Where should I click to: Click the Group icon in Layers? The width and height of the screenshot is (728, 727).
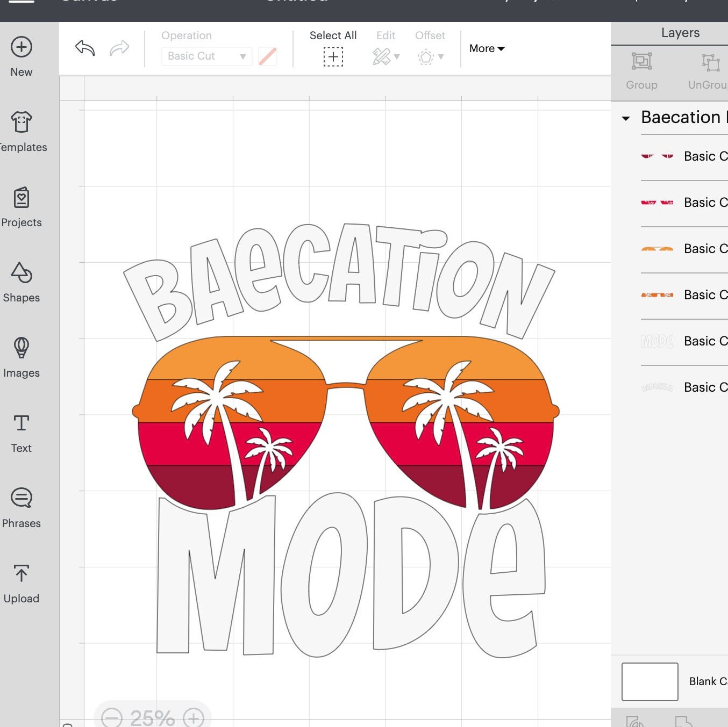point(641,63)
